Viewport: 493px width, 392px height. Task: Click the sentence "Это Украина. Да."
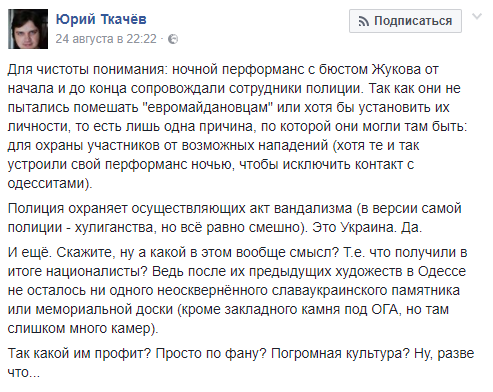click(x=367, y=227)
